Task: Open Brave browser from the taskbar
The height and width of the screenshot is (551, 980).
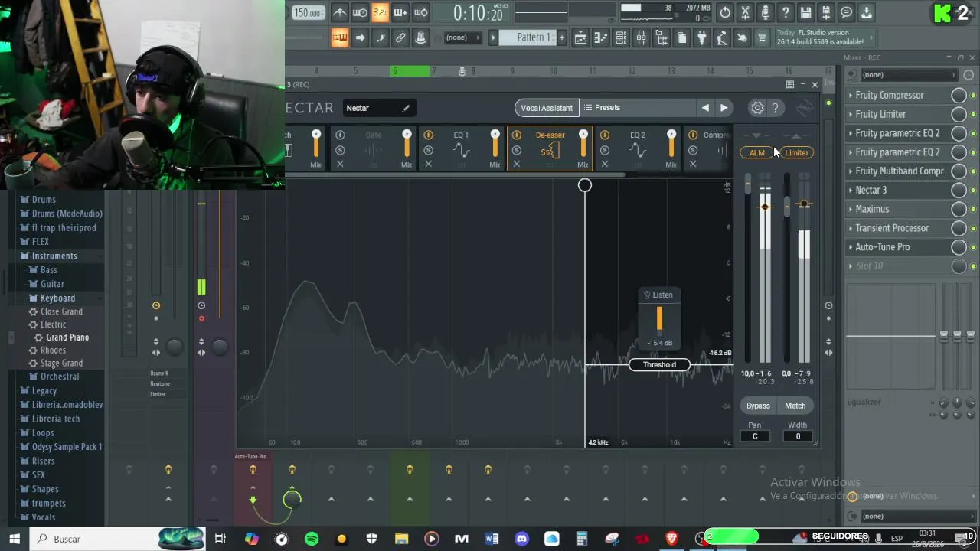Action: coord(671,539)
